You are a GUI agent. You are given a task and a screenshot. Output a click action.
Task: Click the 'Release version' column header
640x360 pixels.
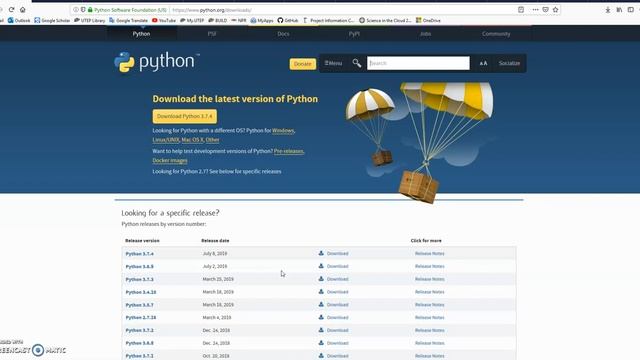coord(142,240)
